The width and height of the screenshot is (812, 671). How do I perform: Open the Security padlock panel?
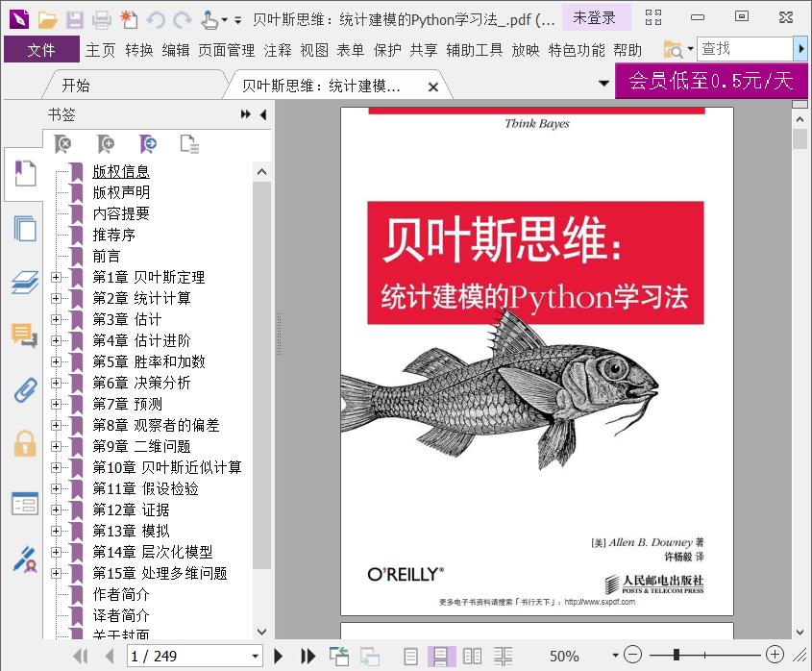point(25,443)
